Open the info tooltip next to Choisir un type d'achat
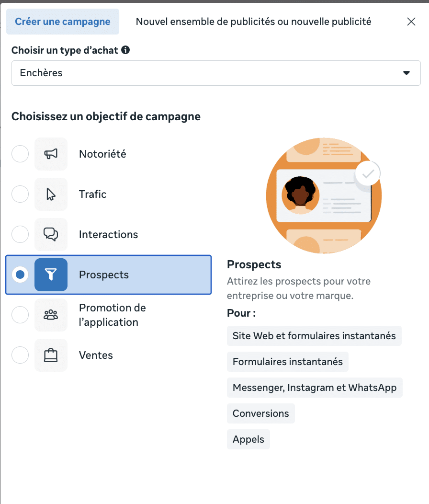This screenshot has height=504, width=429. [x=125, y=50]
